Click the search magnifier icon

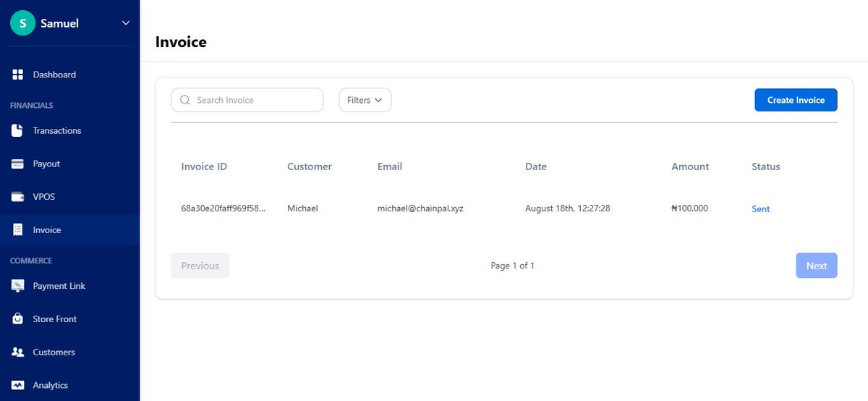tap(185, 100)
